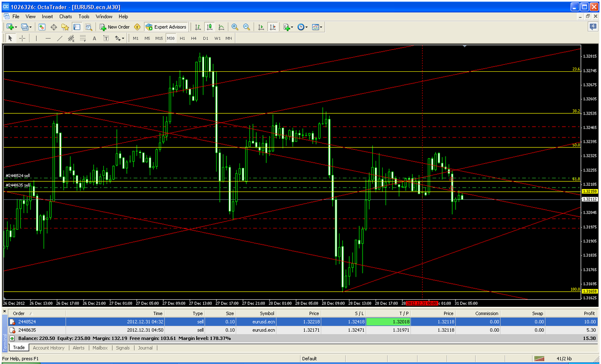601x364 pixels.
Task: Select the Trendline drawing tool
Action: coord(60,38)
